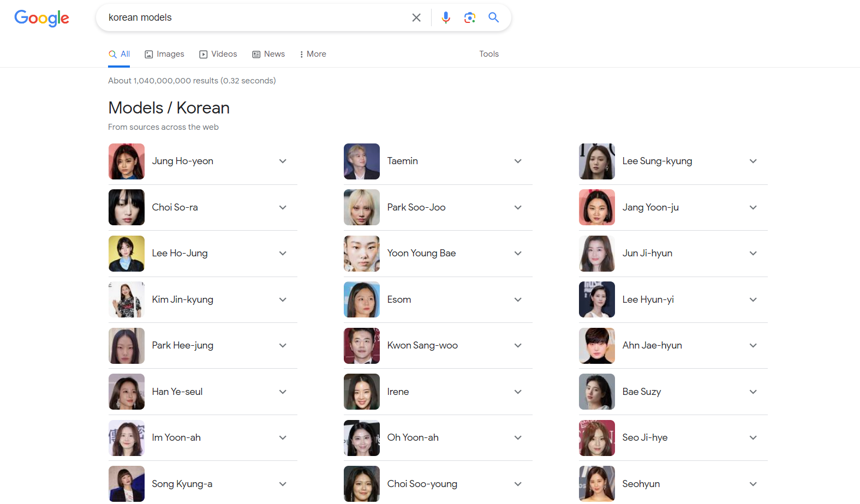
Task: Open the News results tab
Action: (268, 54)
